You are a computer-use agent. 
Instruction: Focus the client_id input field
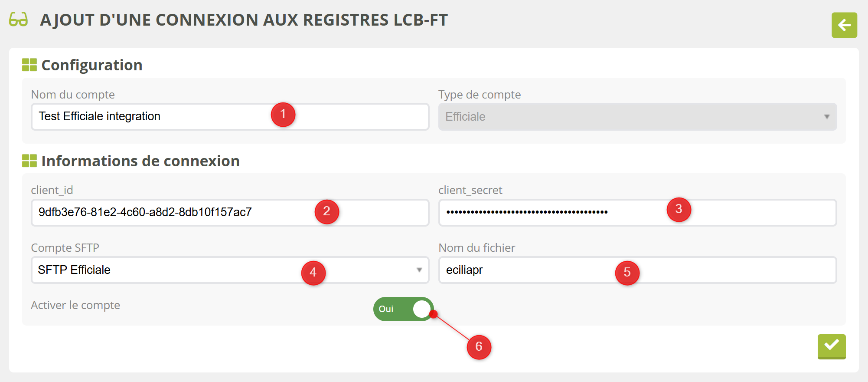173,212
